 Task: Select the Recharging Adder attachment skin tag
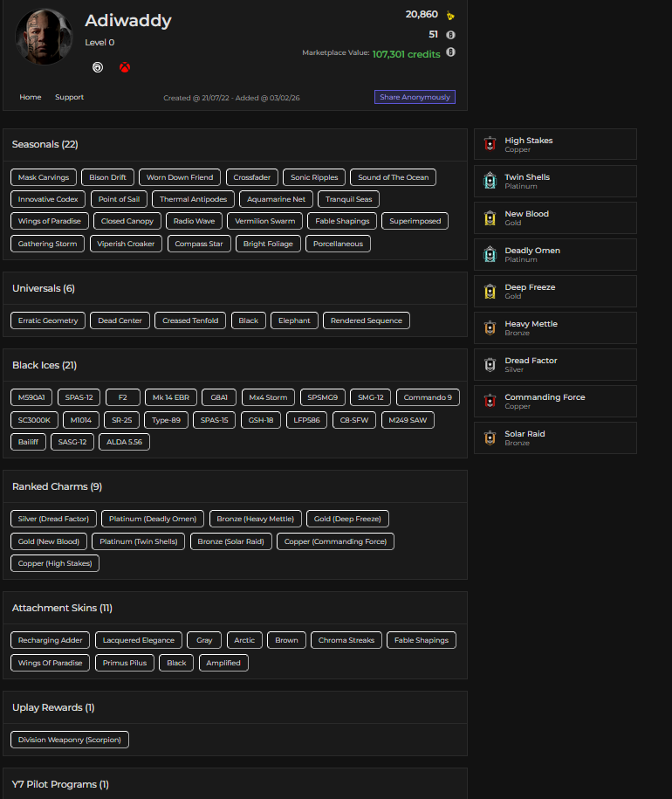coord(50,640)
